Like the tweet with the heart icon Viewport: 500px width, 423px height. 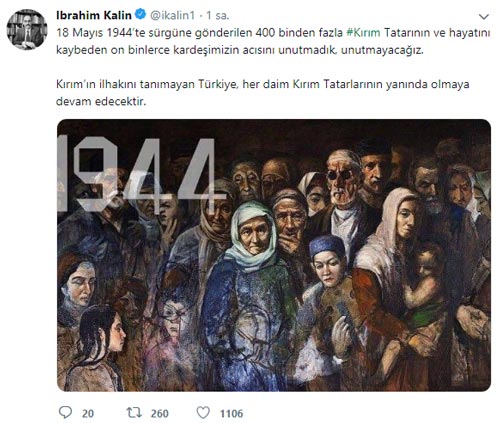tap(203, 413)
